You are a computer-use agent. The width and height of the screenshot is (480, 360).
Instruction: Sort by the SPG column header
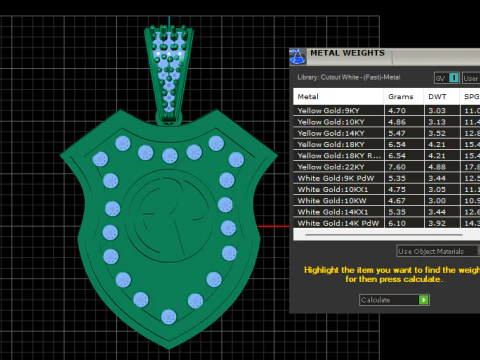pyautogui.click(x=470, y=97)
